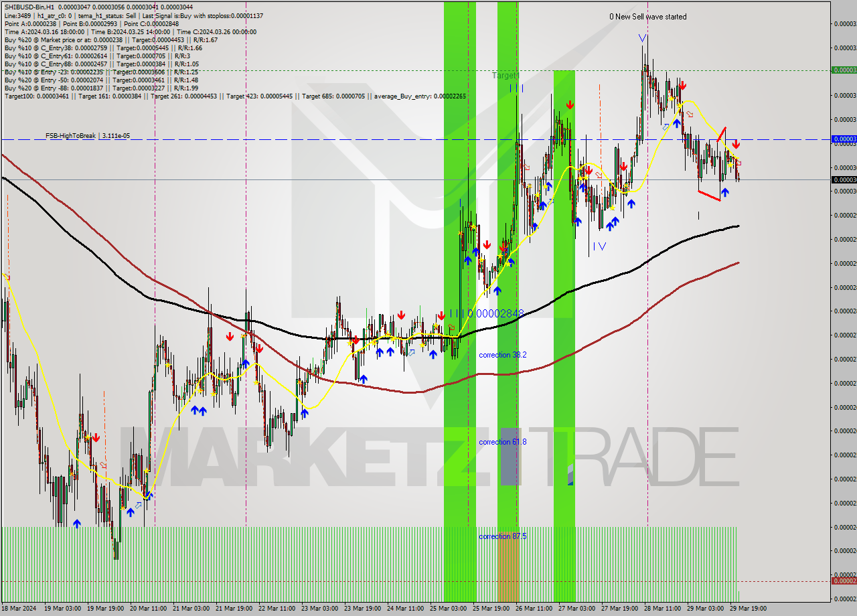
Task: Click the green highlighted price tag on axis
Action: pos(844,70)
